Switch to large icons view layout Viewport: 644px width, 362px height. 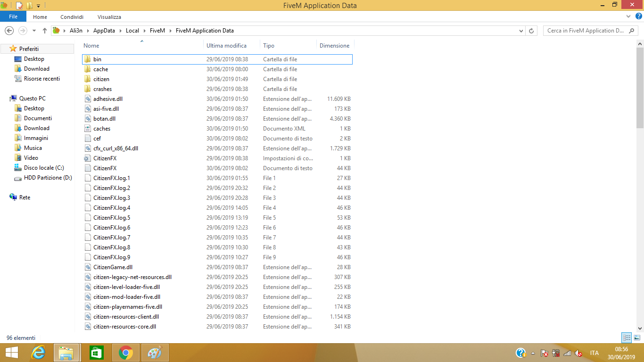coord(637,337)
